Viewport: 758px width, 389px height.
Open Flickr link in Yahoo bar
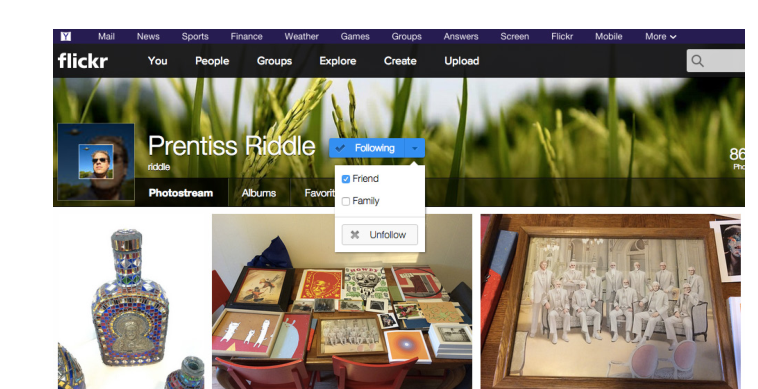point(562,36)
